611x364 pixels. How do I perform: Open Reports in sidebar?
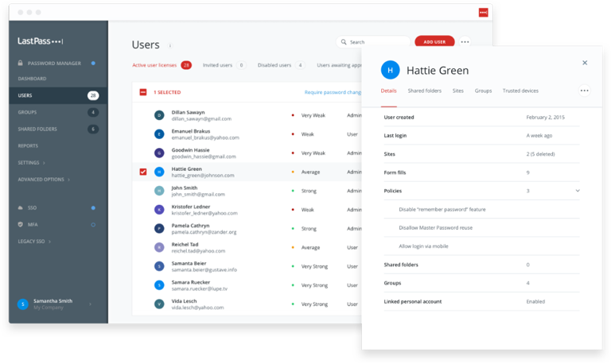(28, 145)
